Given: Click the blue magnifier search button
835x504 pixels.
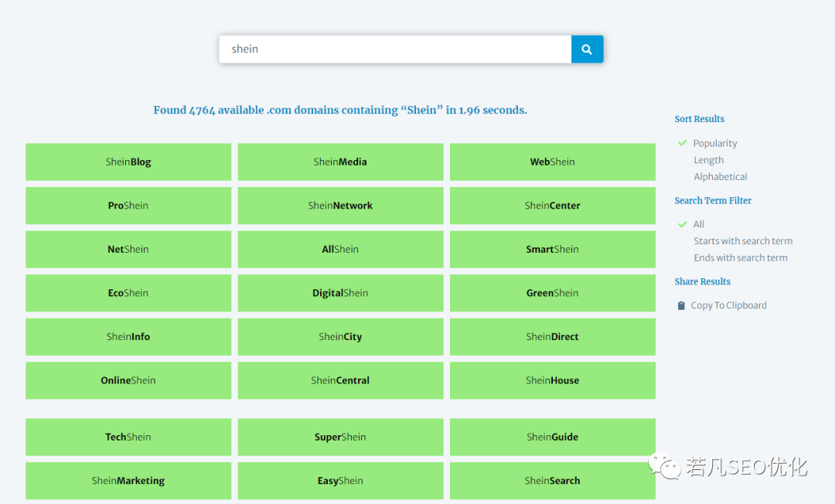Looking at the screenshot, I should (587, 49).
